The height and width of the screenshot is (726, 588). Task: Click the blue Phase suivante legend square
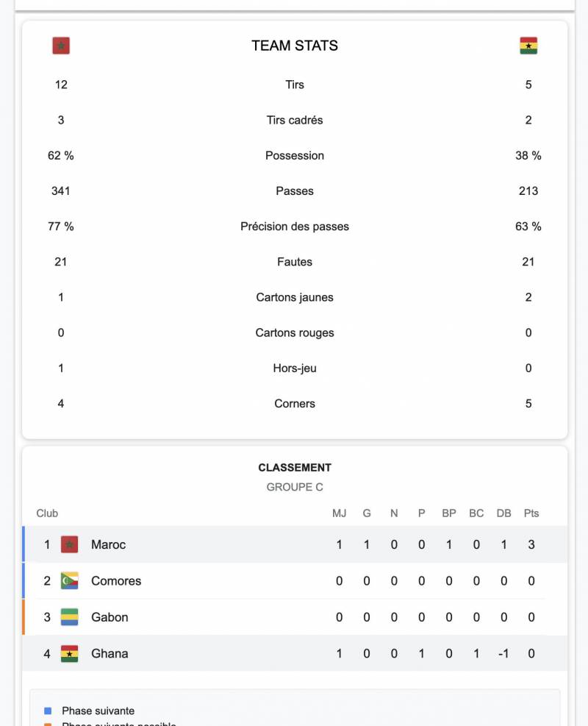coord(48,711)
